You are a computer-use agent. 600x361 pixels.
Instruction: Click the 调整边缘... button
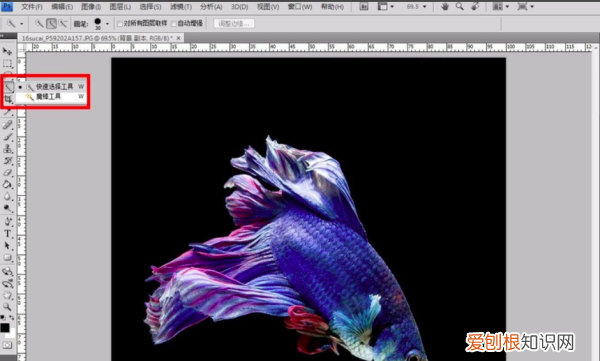point(234,24)
